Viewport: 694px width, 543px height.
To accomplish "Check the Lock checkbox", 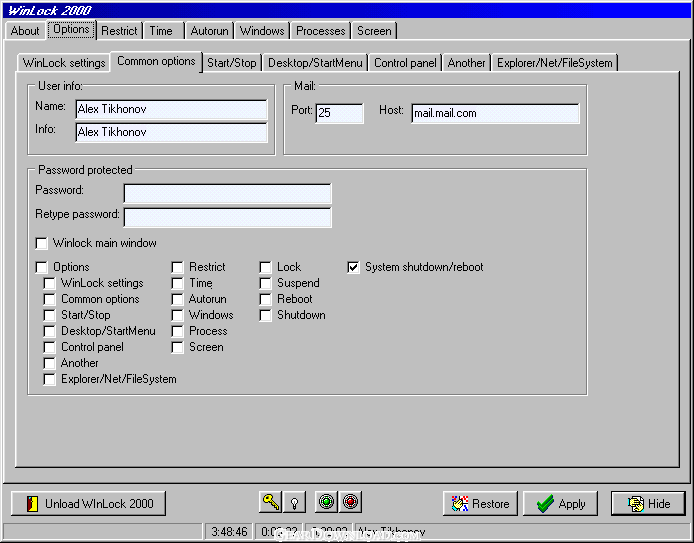I will pyautogui.click(x=266, y=267).
